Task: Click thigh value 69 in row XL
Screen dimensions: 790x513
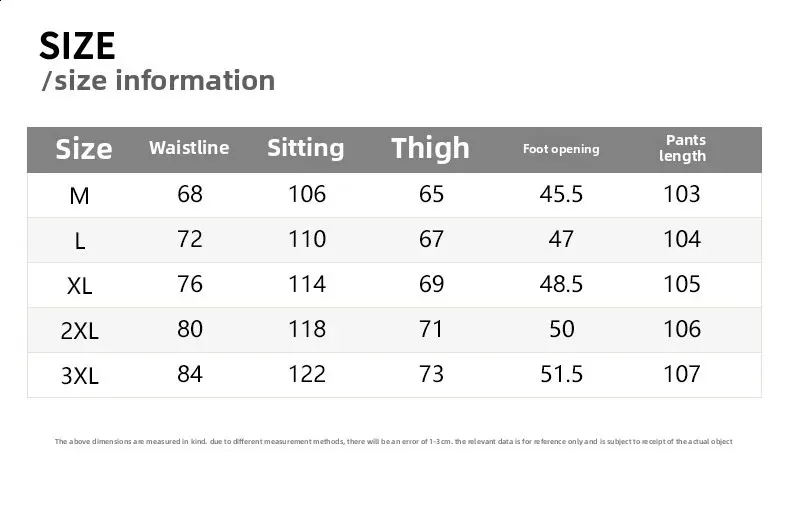Action: 431,284
